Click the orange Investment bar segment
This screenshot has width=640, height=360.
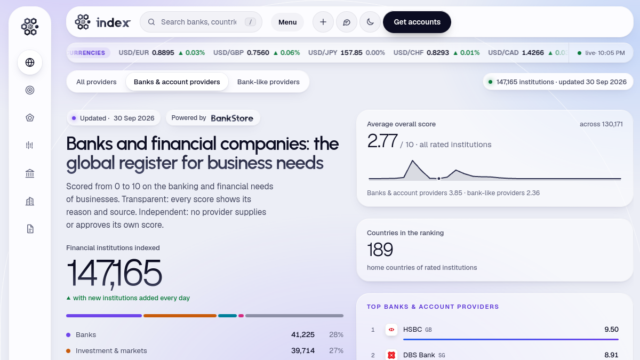(x=180, y=316)
